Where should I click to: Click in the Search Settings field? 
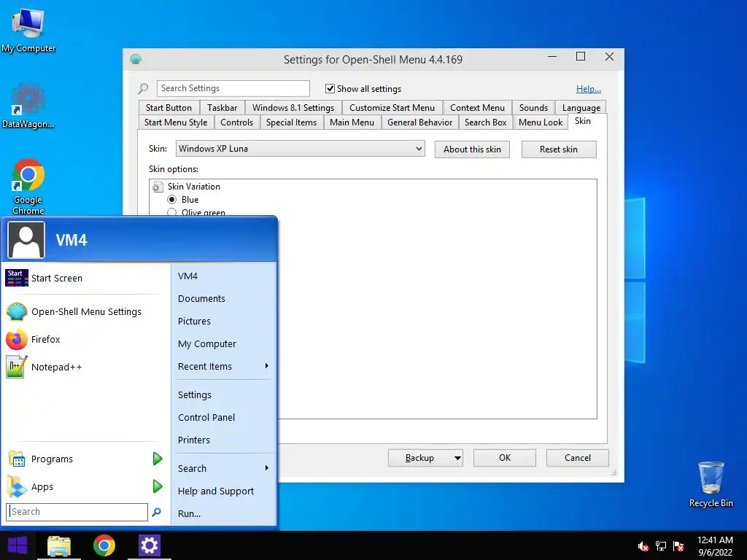coord(233,88)
